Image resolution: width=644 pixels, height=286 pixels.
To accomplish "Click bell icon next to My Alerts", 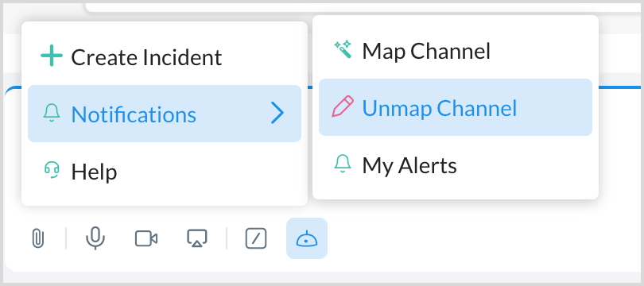I will point(343,164).
